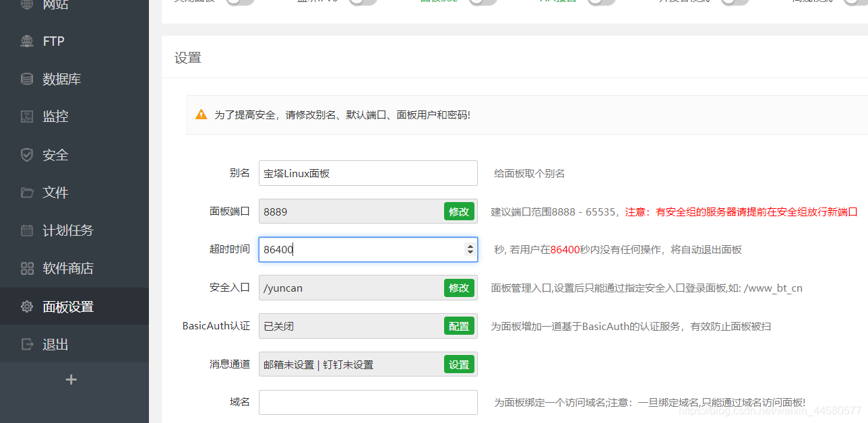Click the 设置 panel heading

[188, 58]
